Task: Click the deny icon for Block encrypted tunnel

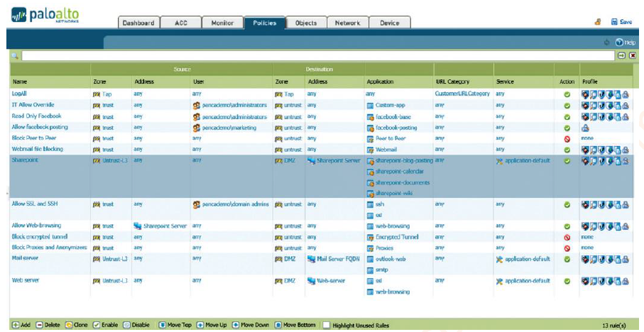Action: 567,237
